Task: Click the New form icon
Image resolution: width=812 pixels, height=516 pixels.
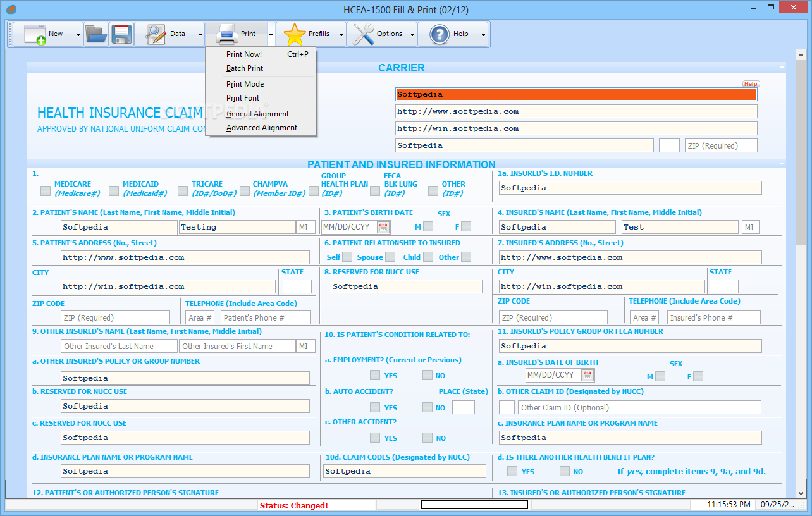Action: click(35, 34)
